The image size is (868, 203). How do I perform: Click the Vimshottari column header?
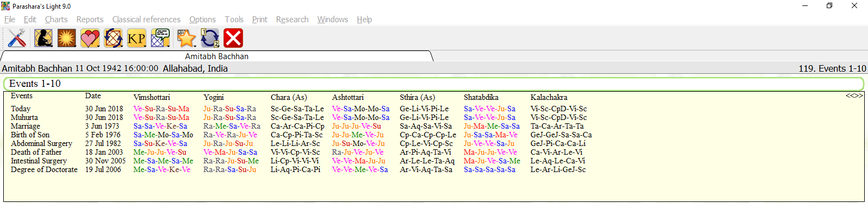(x=152, y=97)
